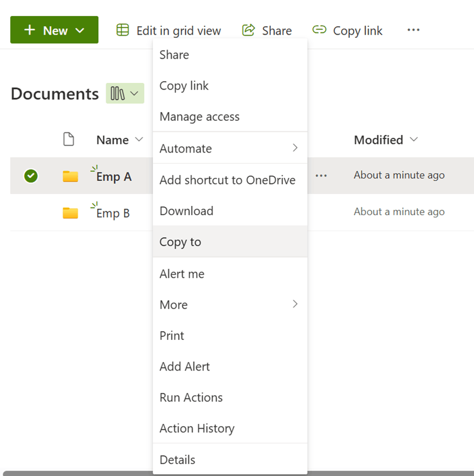This screenshot has height=476, width=474.
Task: Open the New button dropdown chevron
Action: pos(80,30)
